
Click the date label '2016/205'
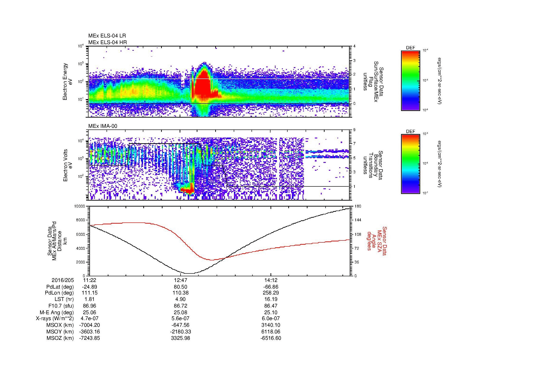(63, 280)
